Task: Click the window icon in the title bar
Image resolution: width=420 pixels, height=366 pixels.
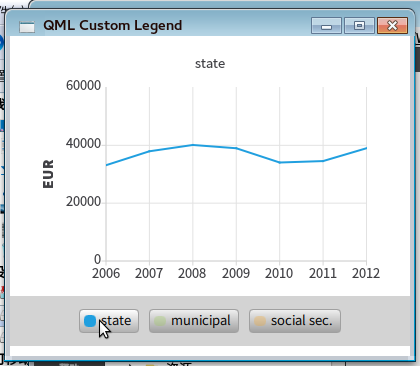Action: (27, 27)
